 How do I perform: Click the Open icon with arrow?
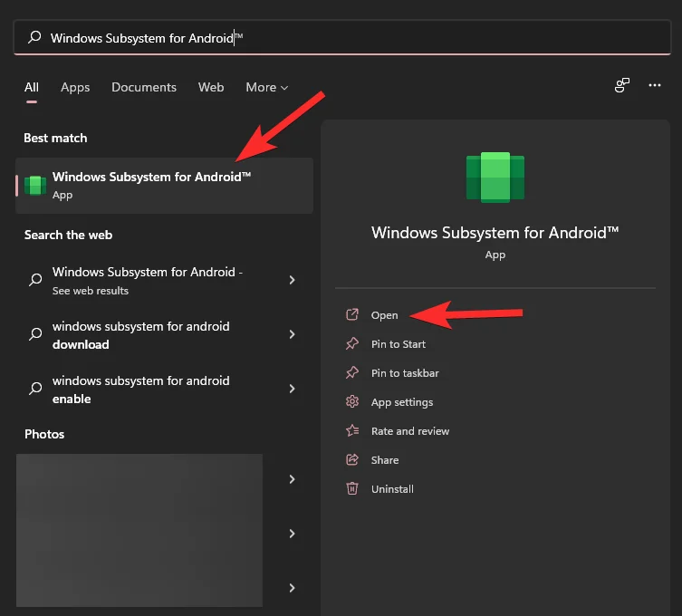coord(352,314)
